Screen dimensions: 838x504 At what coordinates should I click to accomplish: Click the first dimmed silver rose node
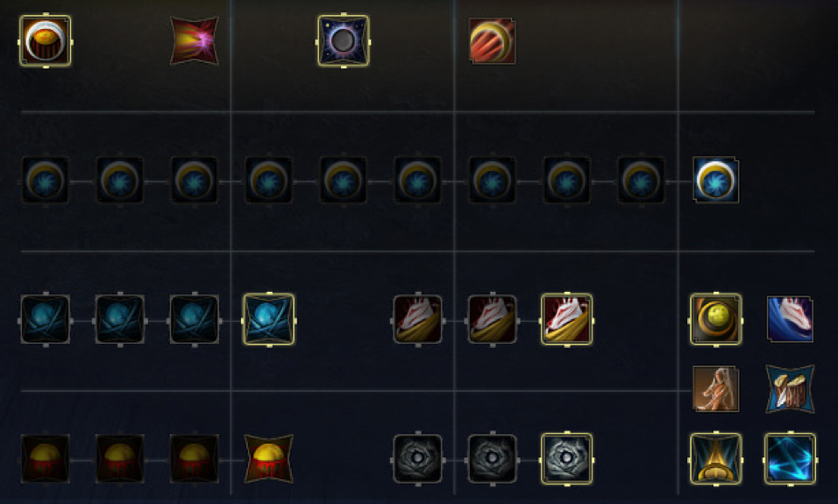417,458
